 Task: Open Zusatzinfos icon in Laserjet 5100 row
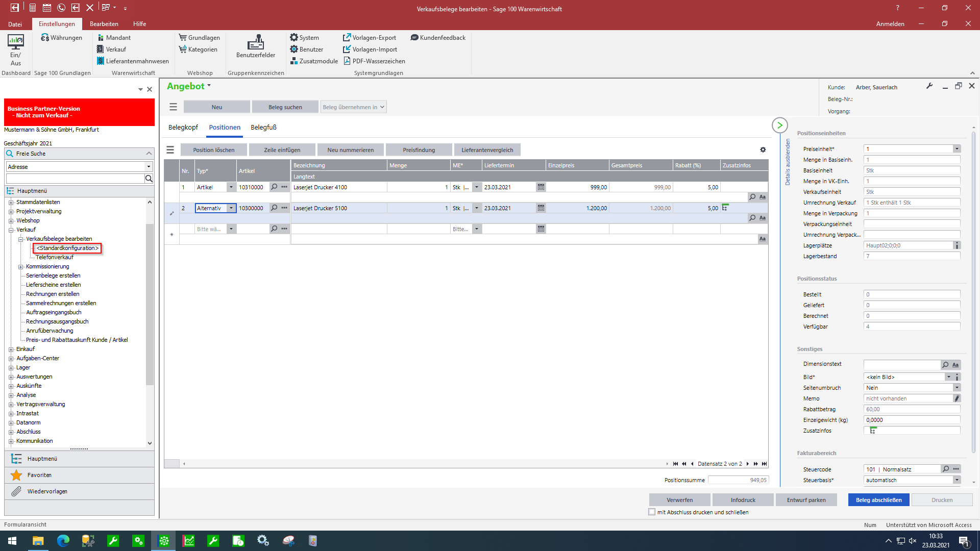tap(725, 208)
